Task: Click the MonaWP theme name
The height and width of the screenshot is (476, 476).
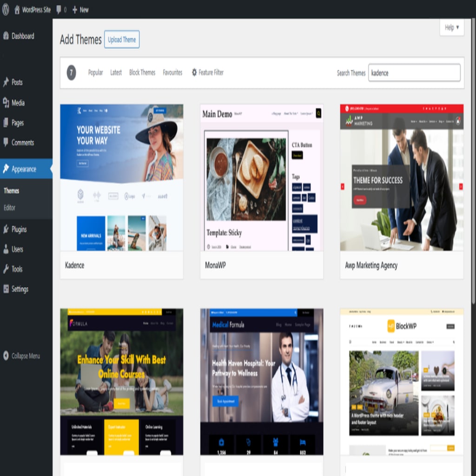Action: tap(215, 265)
